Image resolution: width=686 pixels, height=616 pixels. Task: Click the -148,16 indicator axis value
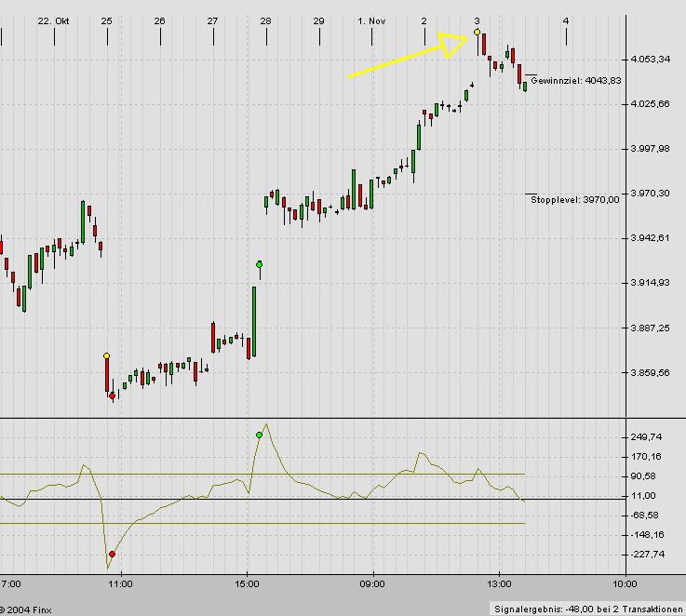[x=648, y=535]
